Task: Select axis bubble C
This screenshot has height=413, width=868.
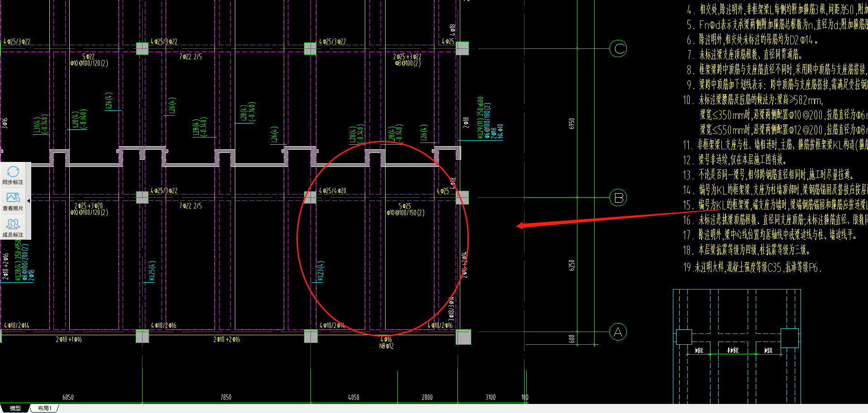Action: [618, 48]
